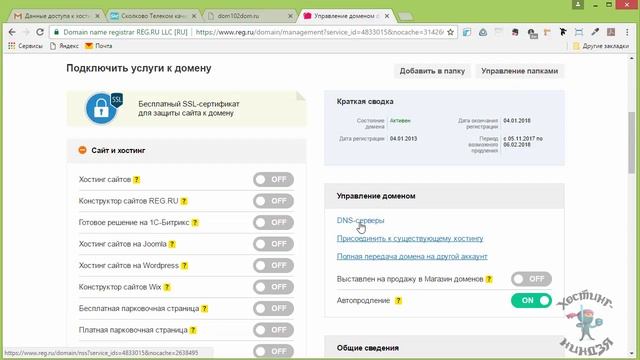Switch to the Сколково Телеком tab
Screen dimensions: 640x360
[153, 16]
